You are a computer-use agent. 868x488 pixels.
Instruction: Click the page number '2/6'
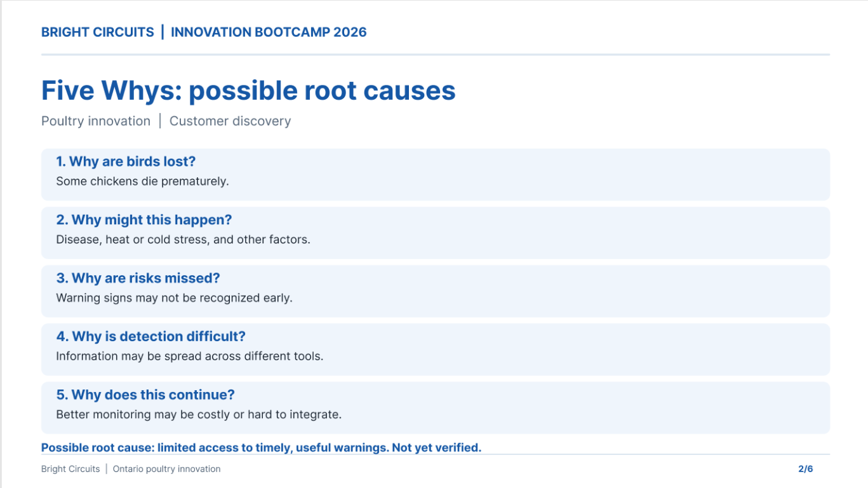click(x=805, y=469)
